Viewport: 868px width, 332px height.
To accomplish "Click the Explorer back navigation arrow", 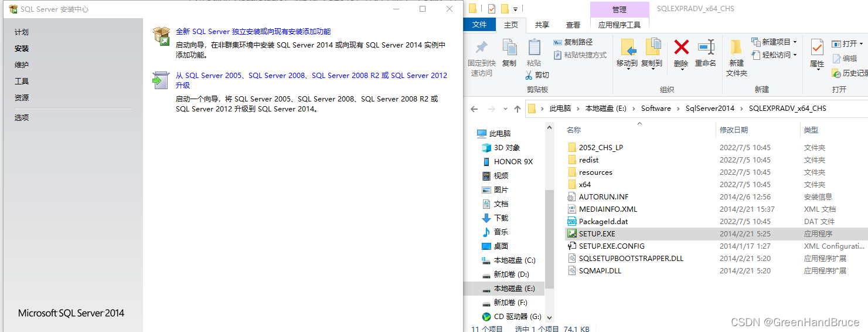I will click(475, 109).
